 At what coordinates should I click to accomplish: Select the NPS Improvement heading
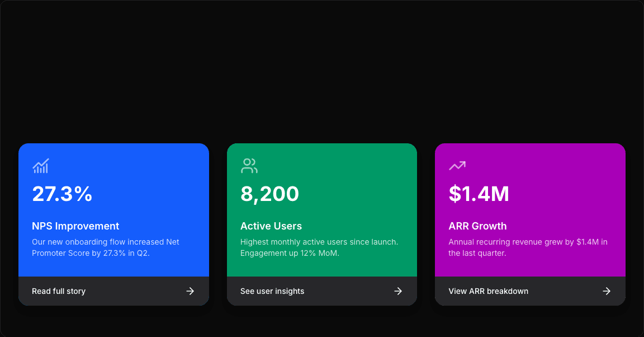75,226
